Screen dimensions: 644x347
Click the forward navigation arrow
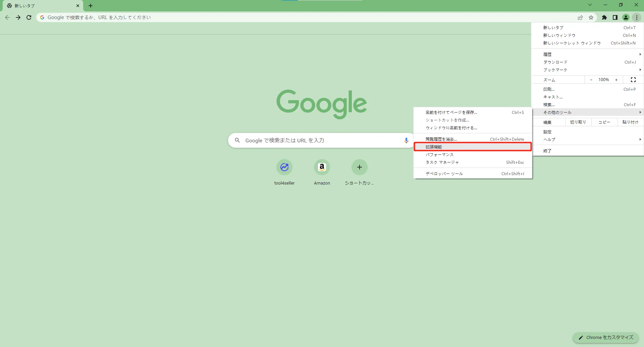tap(18, 17)
